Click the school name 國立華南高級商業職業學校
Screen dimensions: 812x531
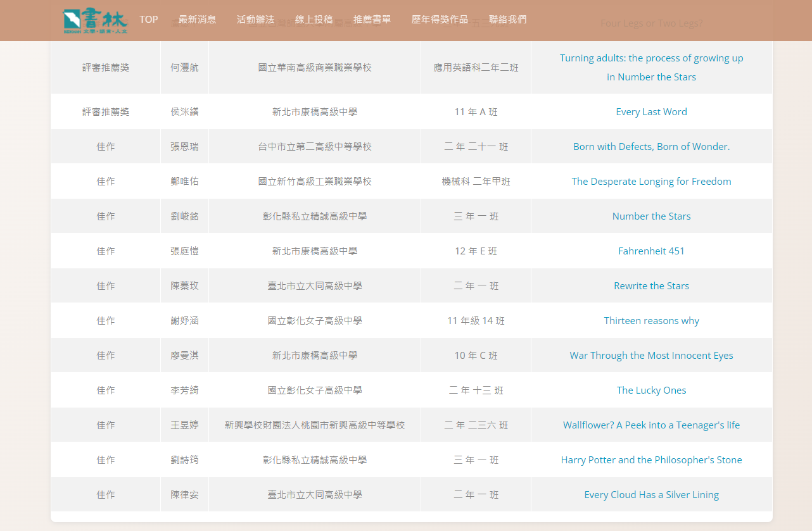click(x=315, y=68)
